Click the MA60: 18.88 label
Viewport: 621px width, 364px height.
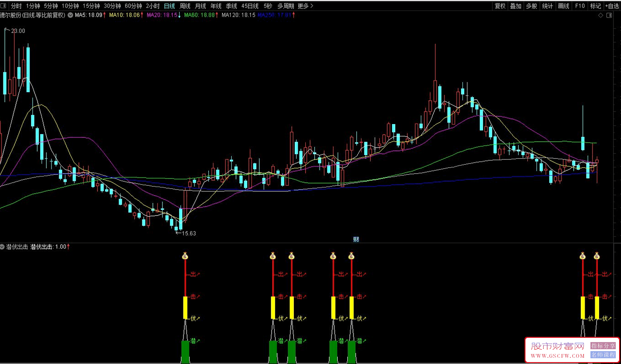[x=200, y=15]
